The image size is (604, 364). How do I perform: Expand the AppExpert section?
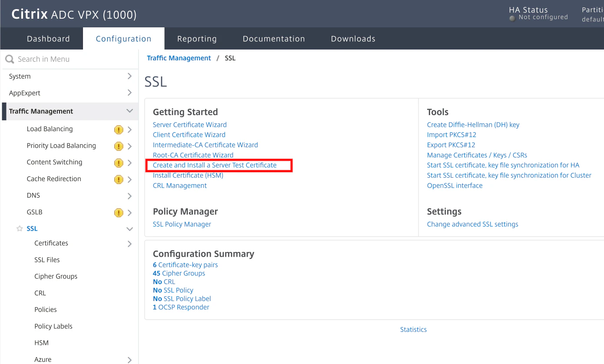click(x=129, y=93)
